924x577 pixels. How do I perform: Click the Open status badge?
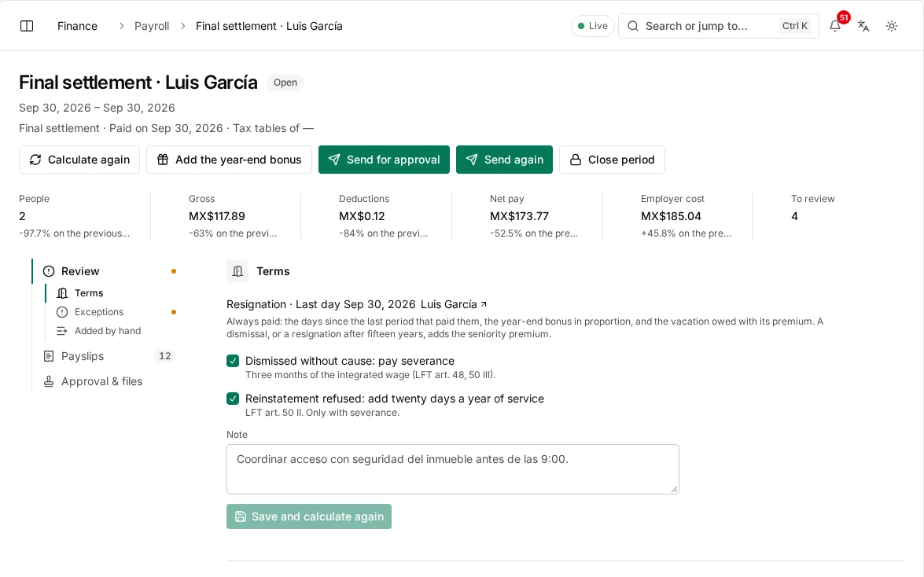[285, 83]
